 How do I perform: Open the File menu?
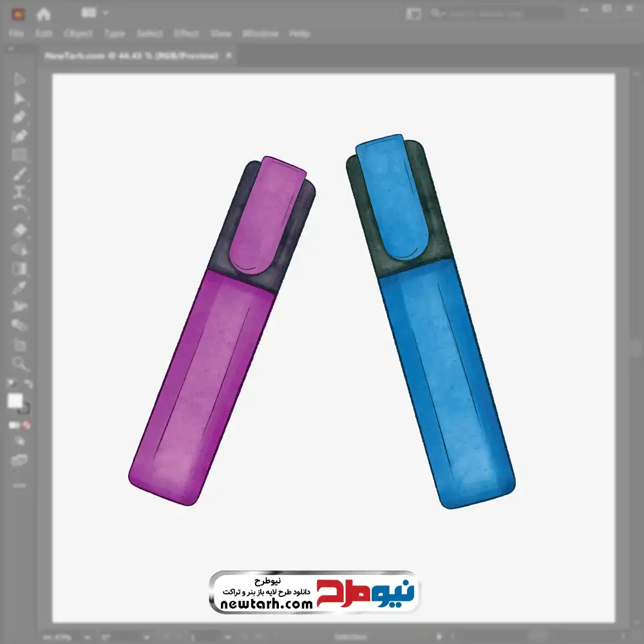click(x=16, y=33)
